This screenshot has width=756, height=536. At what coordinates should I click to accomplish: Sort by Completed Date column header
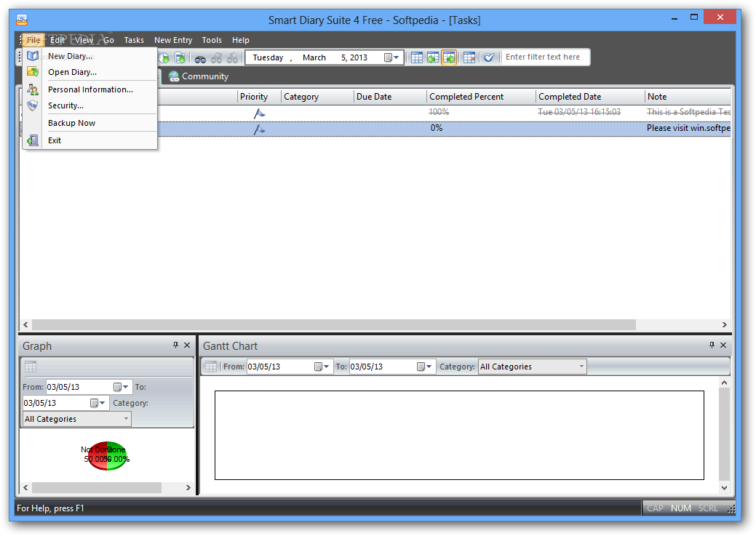tap(591, 97)
